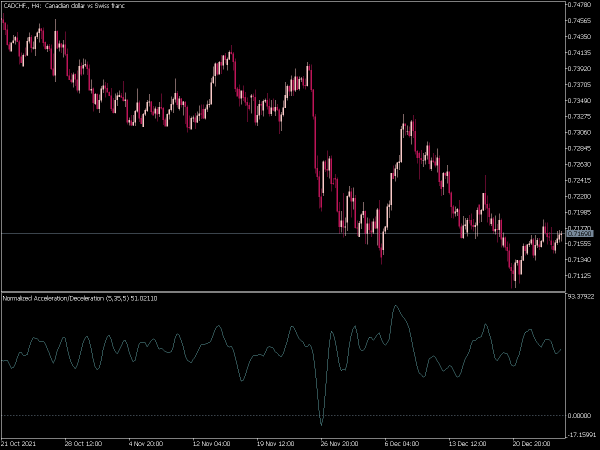Screen dimensions: 600x450
Task: Click the 0.71125 price axis label
Action: coord(580,276)
